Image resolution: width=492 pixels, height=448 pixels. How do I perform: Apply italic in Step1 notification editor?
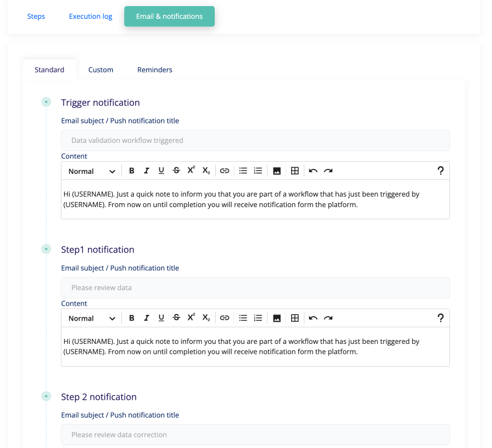click(x=147, y=318)
